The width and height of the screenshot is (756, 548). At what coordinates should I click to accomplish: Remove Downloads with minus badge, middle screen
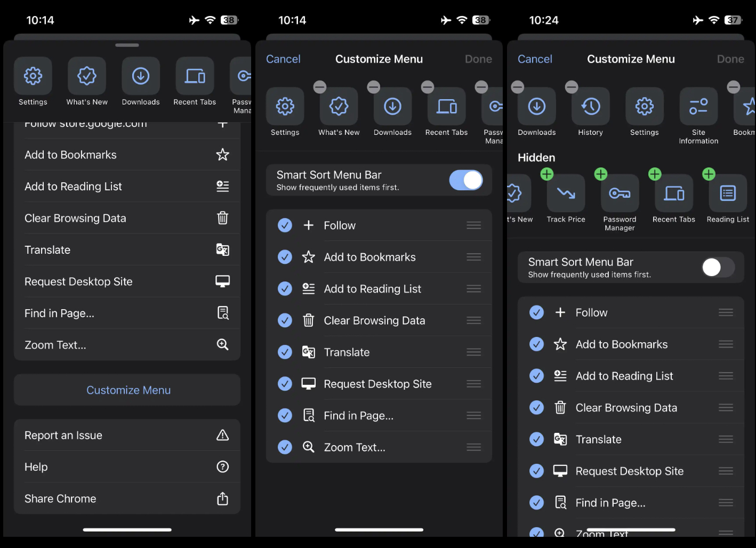374,87
